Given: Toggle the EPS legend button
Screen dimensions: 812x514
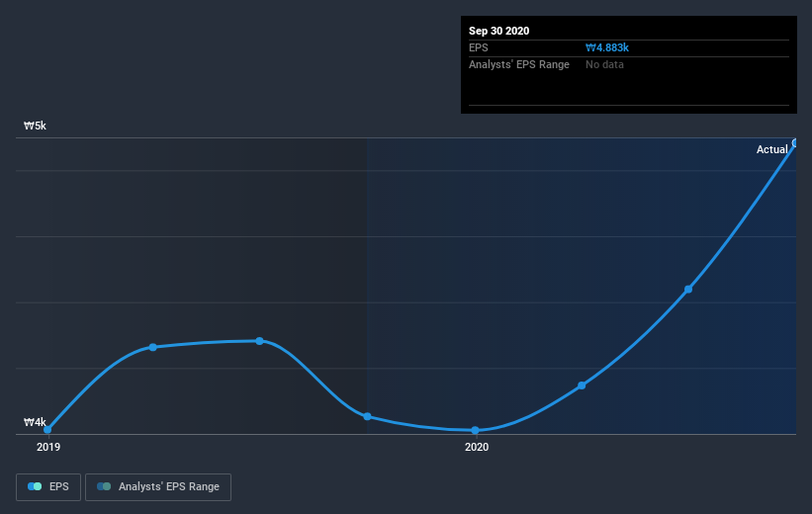Looking at the screenshot, I should point(48,487).
